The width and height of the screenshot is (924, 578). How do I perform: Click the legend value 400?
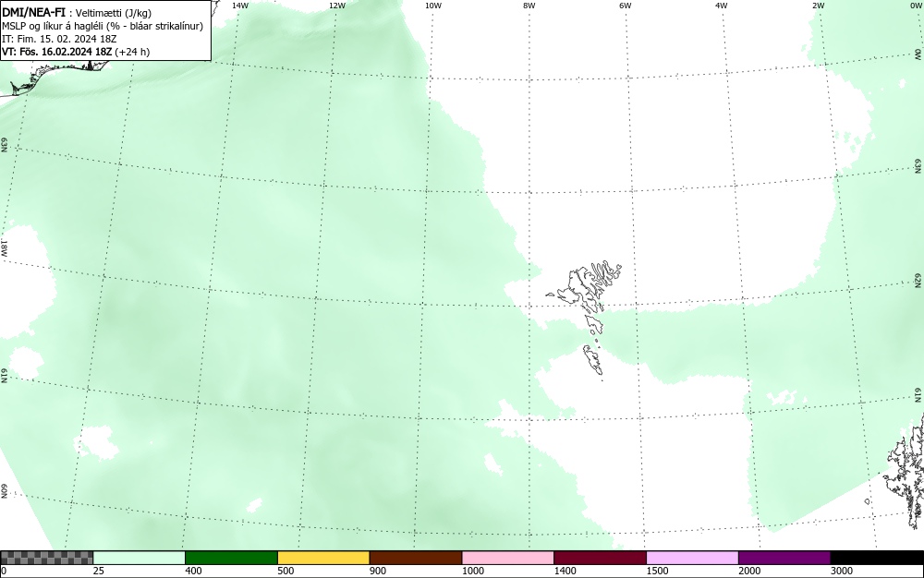[x=193, y=571]
